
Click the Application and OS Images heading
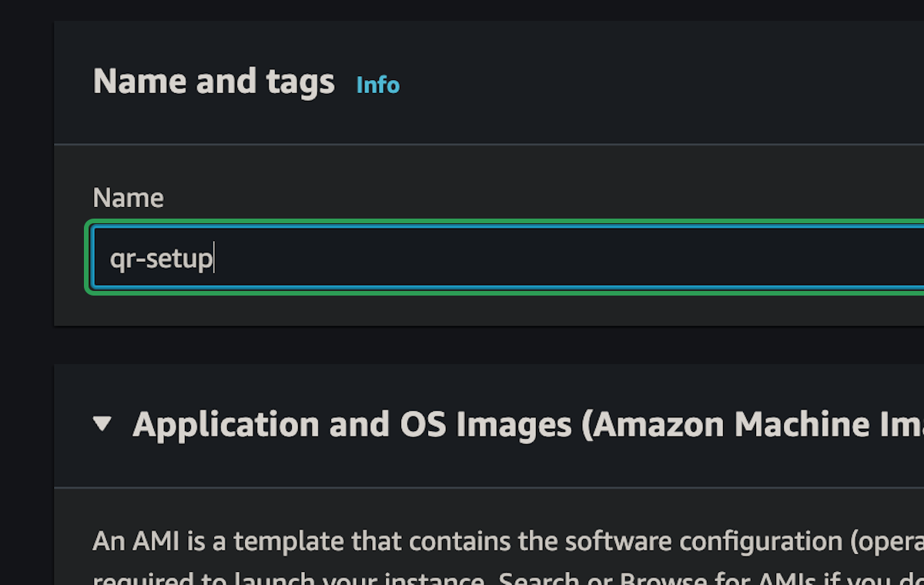pyautogui.click(x=528, y=425)
